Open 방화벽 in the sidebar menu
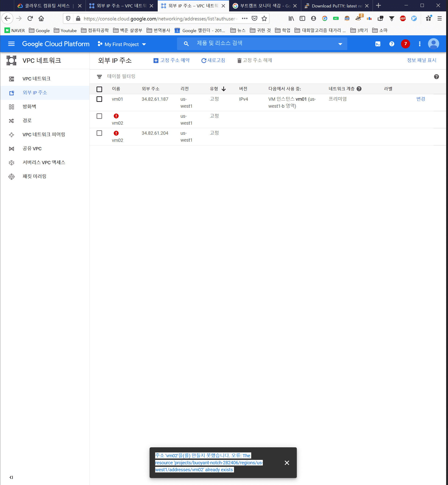 pyautogui.click(x=29, y=106)
